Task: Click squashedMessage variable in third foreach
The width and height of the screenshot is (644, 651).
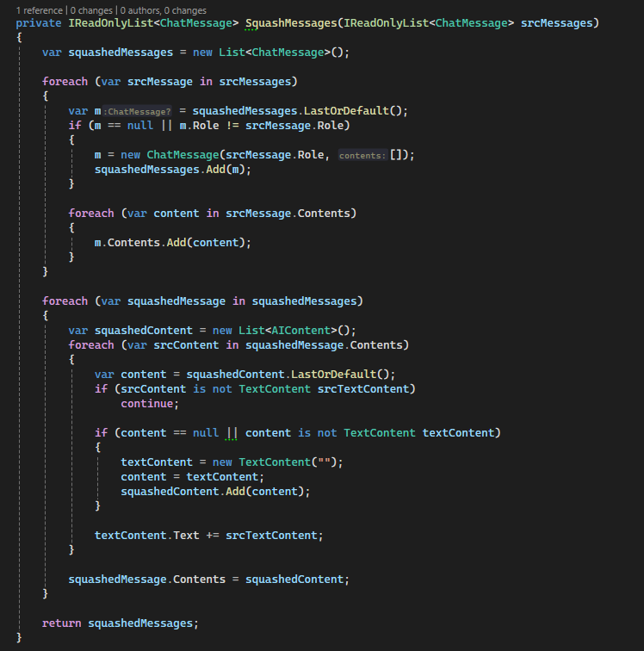Action: 176,301
